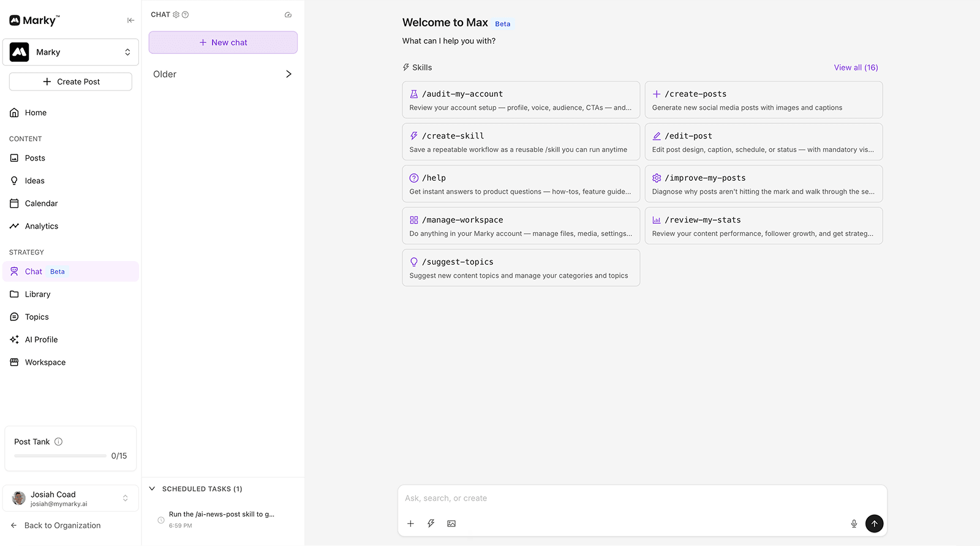Viewport: 980px width, 546px height.
Task: Click the Josiah Coad avatar thumbnail
Action: tap(19, 498)
